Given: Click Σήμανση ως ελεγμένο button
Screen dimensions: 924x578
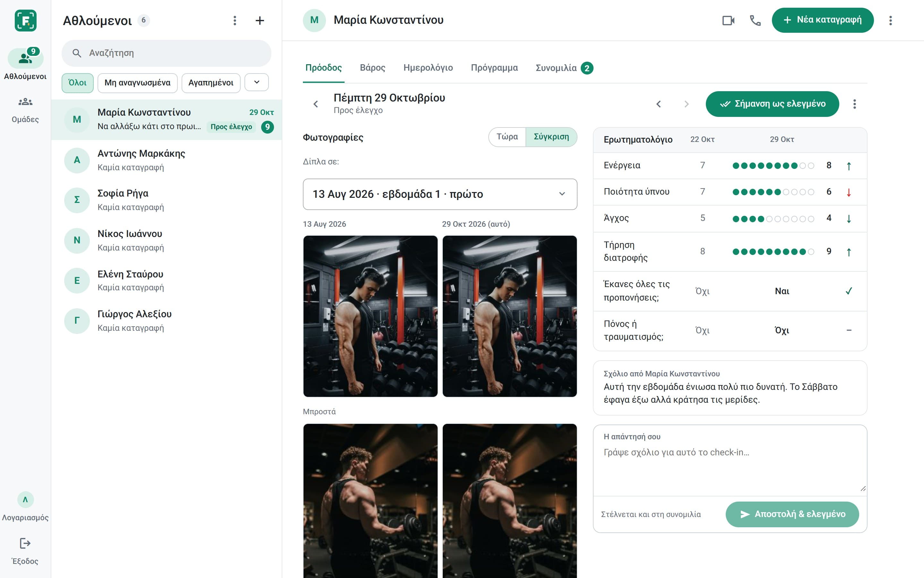Looking at the screenshot, I should [772, 104].
